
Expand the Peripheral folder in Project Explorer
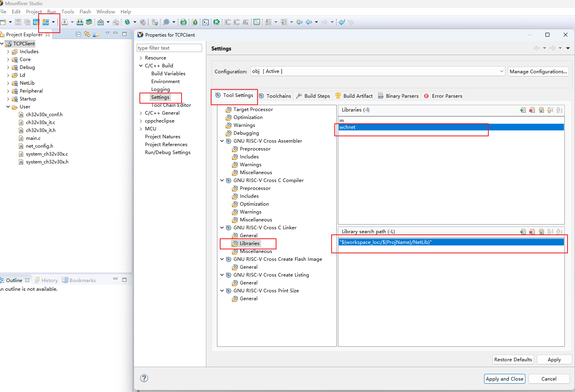pyautogui.click(x=8, y=91)
